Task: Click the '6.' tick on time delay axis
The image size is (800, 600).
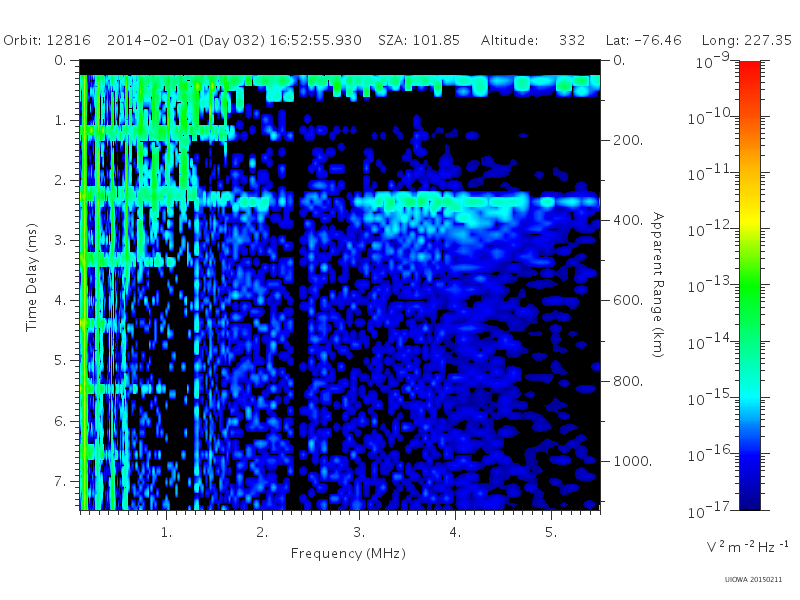Action: click(60, 421)
